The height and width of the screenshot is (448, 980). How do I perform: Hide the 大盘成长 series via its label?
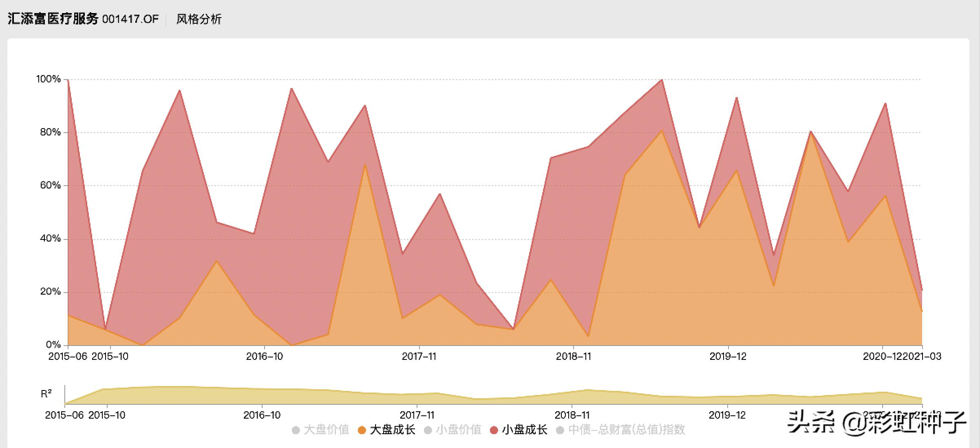tap(393, 430)
